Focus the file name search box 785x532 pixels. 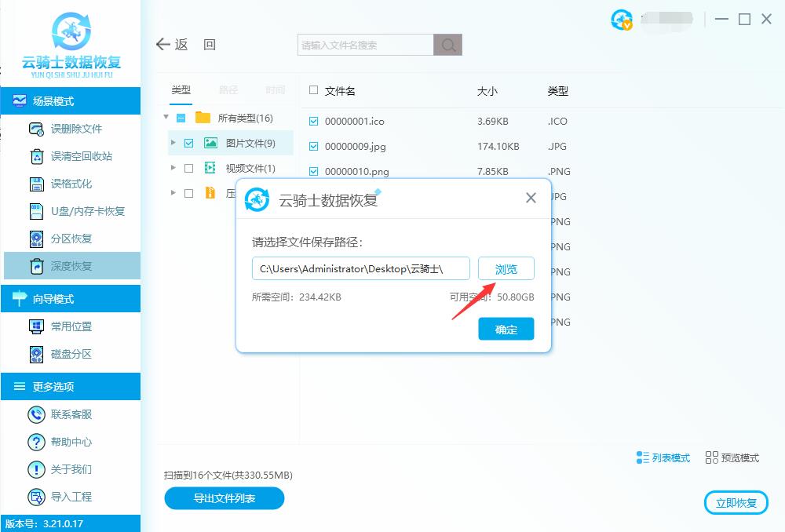point(366,45)
